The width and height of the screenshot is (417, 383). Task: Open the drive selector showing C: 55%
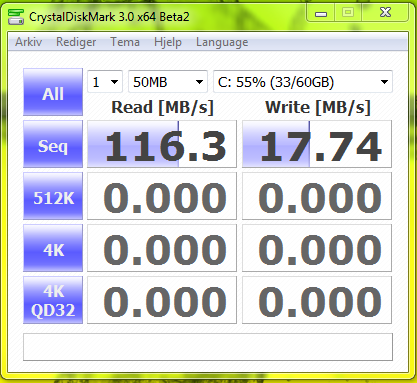click(303, 82)
